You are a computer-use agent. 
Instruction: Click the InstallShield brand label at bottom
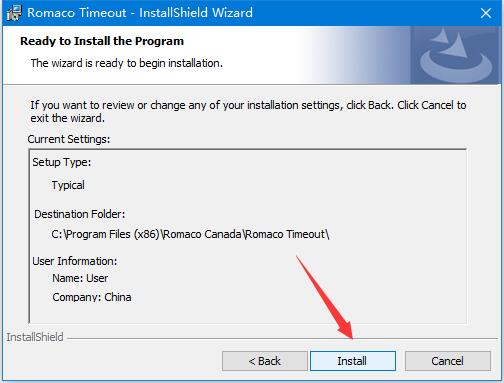35,337
